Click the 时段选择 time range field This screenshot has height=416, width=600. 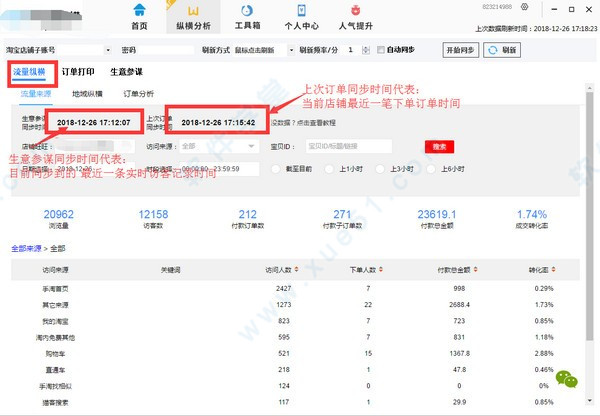coord(219,169)
